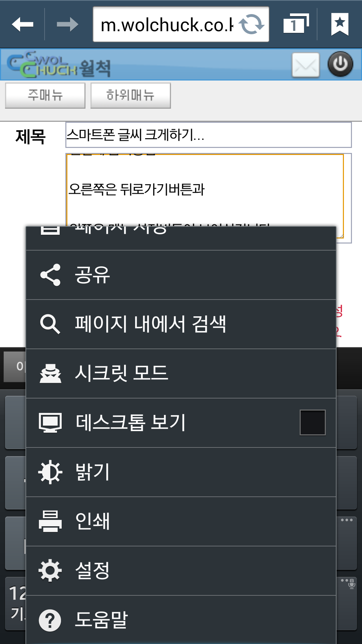Open 도움말 help entry
This screenshot has height=644, width=362.
(x=181, y=620)
